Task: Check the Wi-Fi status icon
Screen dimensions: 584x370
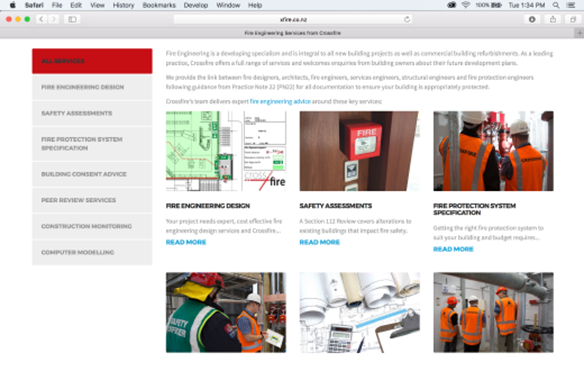Action: pos(465,5)
